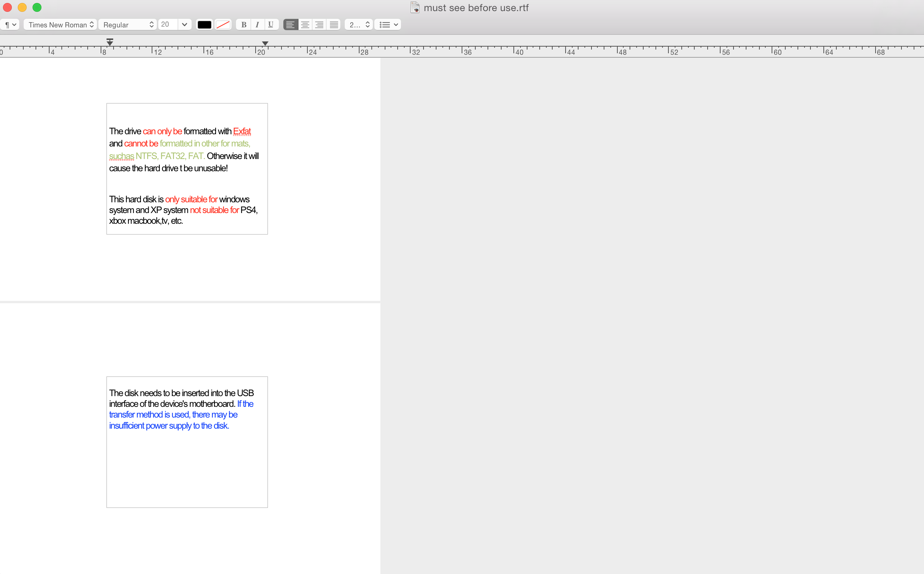Click the line 'cause the hard drive t be unusable!'

169,168
